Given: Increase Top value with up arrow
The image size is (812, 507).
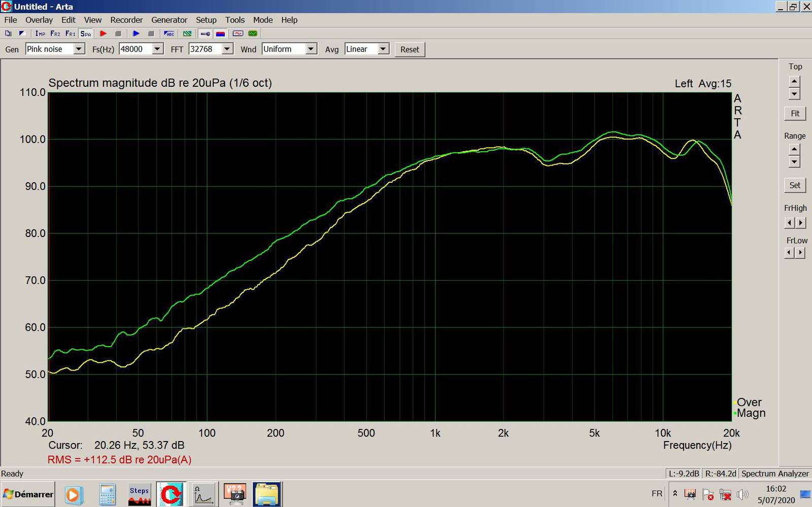Looking at the screenshot, I should [794, 82].
